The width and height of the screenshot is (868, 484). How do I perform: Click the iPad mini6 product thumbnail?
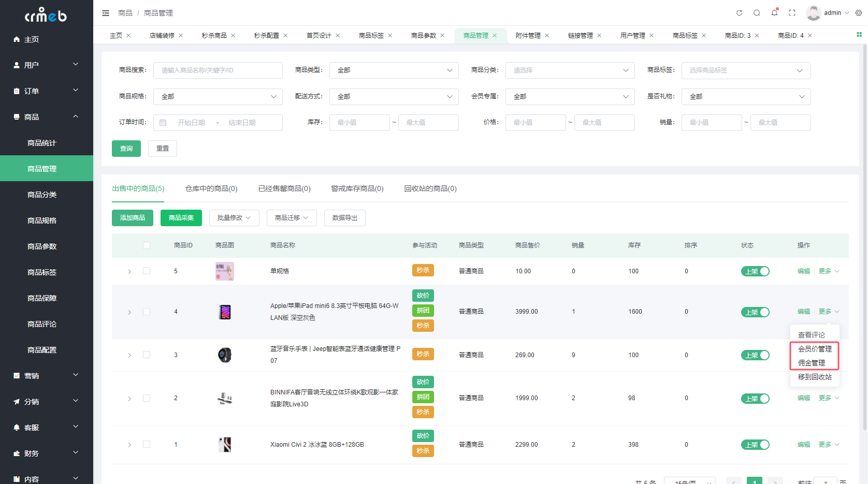pos(225,312)
